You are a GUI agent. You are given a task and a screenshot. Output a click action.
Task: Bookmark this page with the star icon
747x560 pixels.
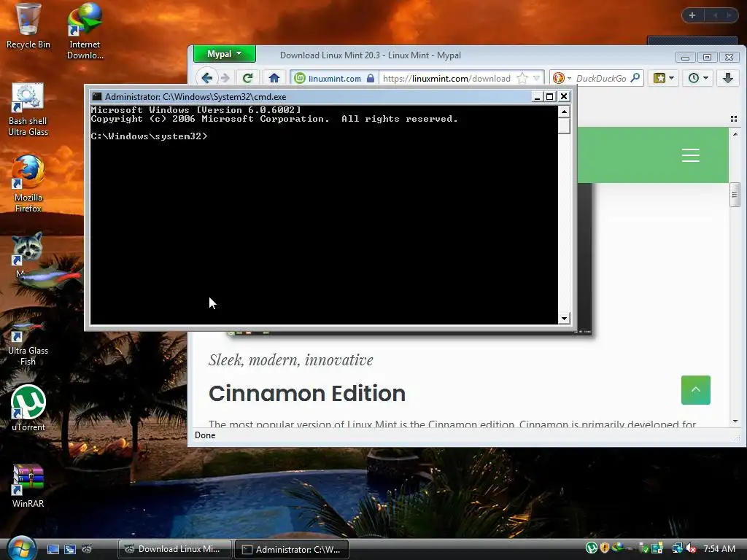(522, 78)
